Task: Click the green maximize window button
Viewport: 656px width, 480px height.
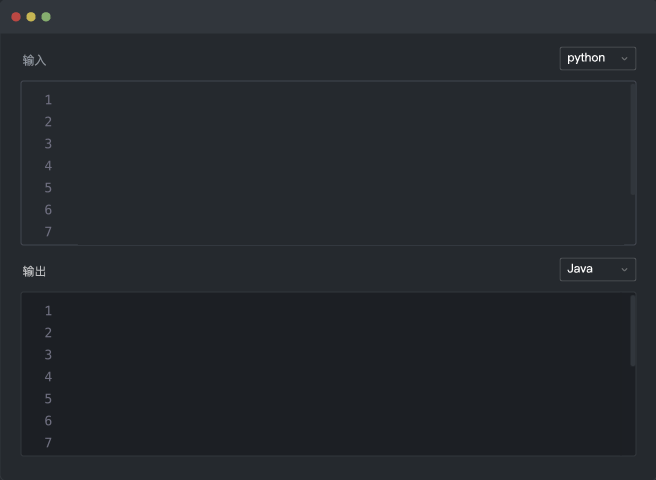Action: [x=46, y=17]
